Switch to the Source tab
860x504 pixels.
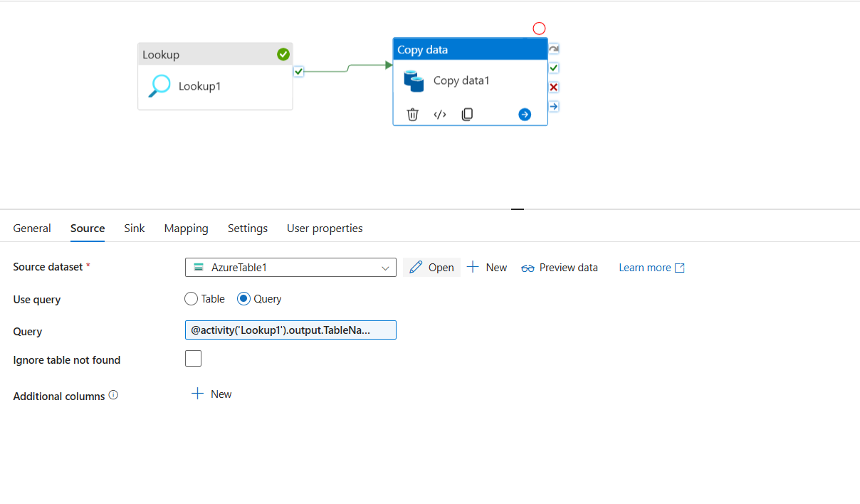[x=88, y=229]
